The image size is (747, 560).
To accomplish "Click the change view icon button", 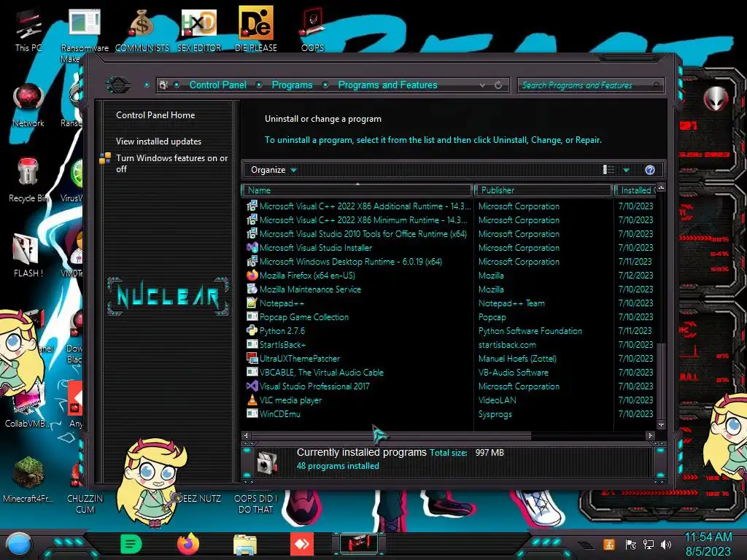I will tap(609, 170).
